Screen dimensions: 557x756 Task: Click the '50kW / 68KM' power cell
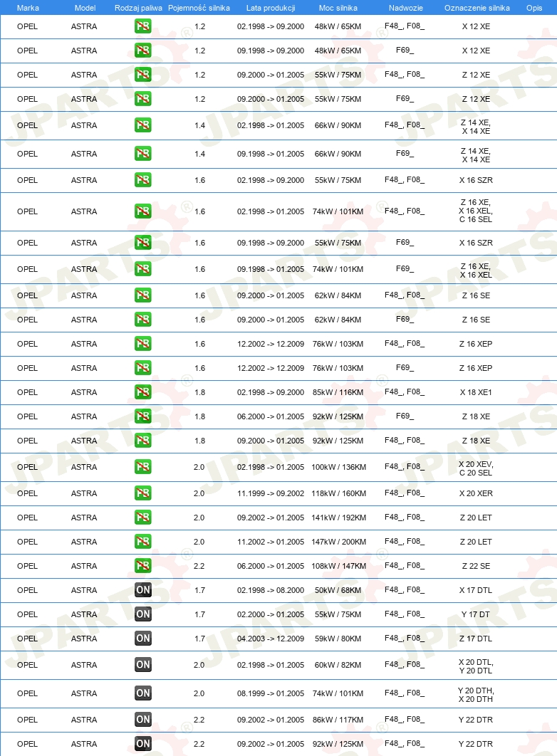(338, 590)
